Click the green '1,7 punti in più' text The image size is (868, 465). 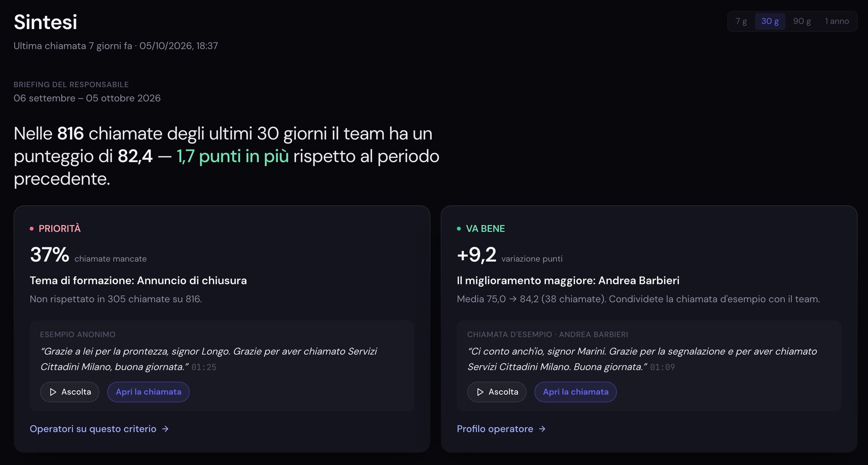pyautogui.click(x=233, y=156)
